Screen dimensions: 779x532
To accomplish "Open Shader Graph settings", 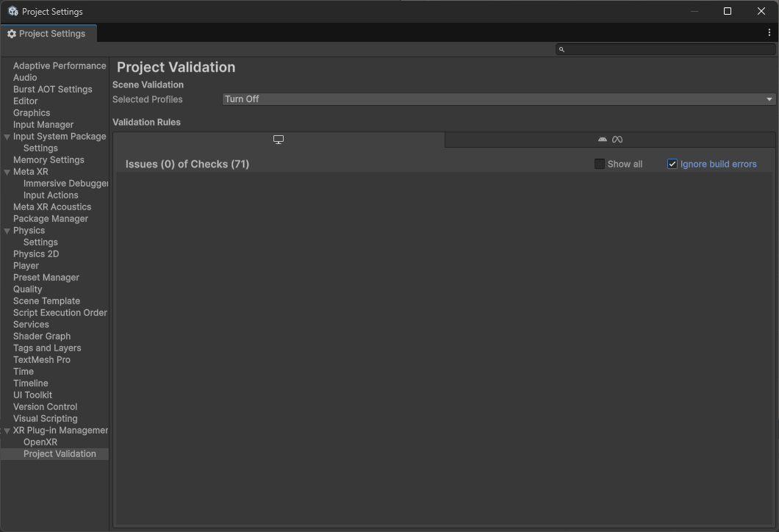I will click(x=42, y=337).
